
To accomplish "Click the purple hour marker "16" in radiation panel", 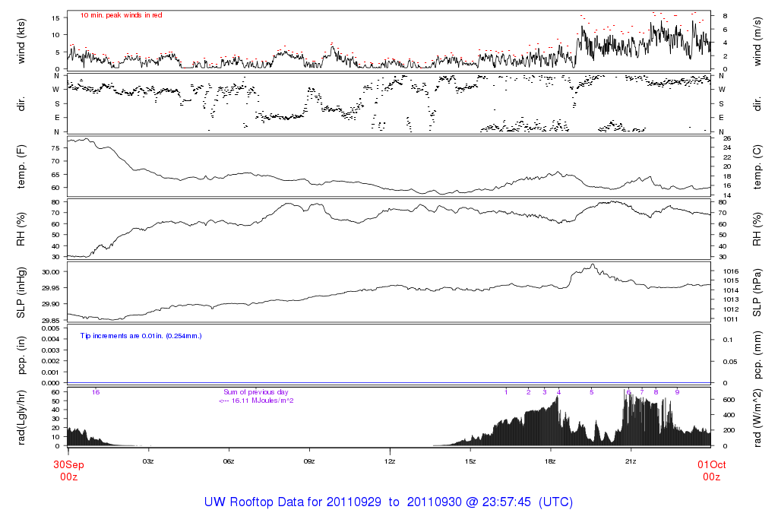I will tap(96, 392).
